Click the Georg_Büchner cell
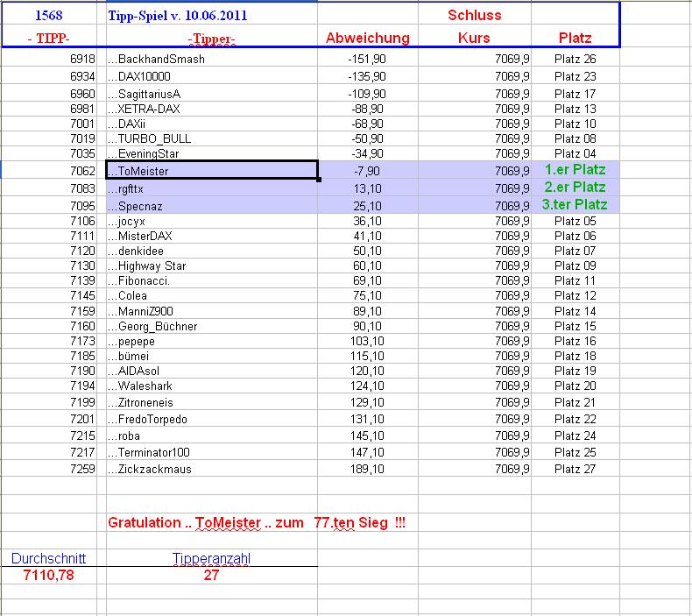The height and width of the screenshot is (616, 692). [x=212, y=326]
